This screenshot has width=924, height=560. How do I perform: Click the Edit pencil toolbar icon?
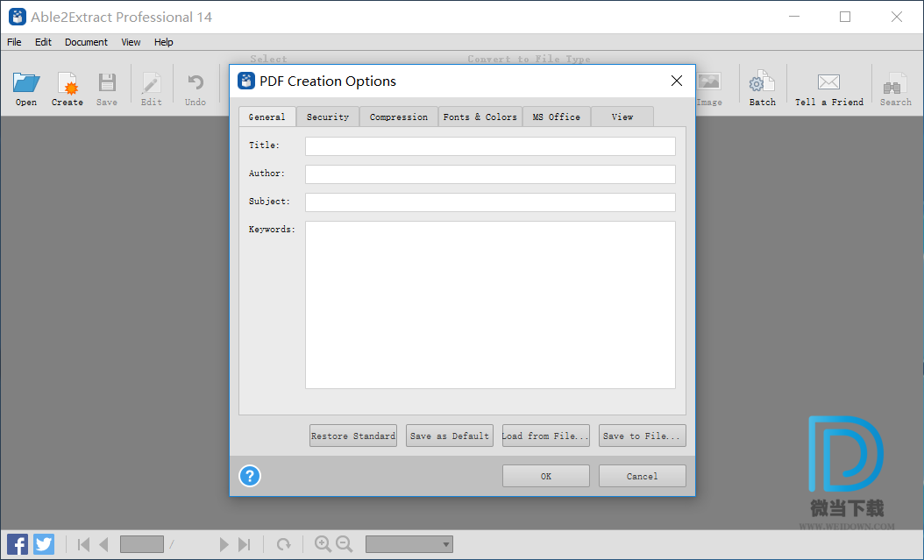[x=151, y=83]
